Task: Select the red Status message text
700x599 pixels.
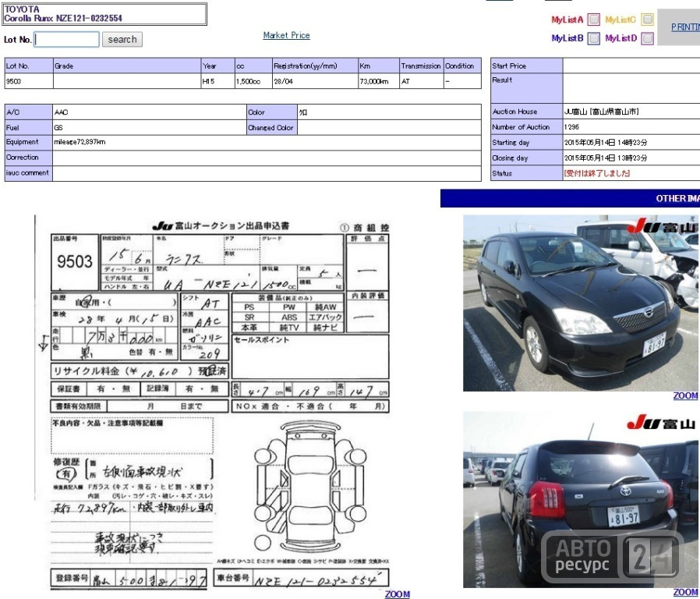Action: point(597,173)
